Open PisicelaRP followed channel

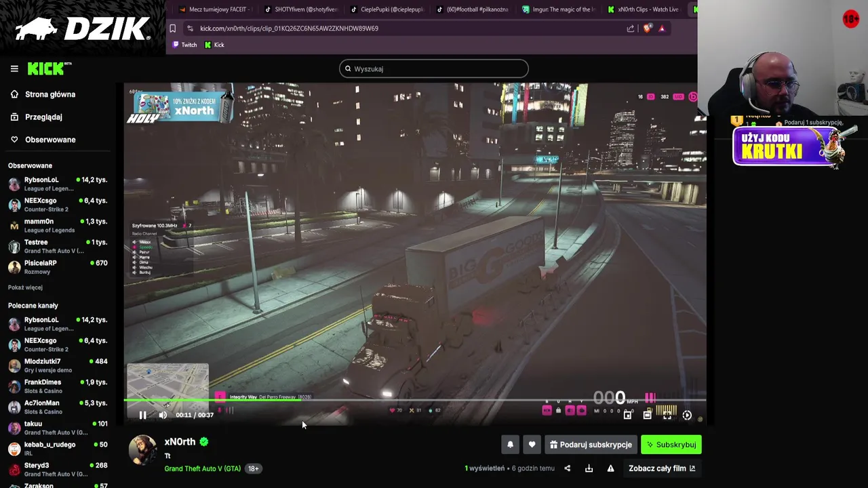58,267
